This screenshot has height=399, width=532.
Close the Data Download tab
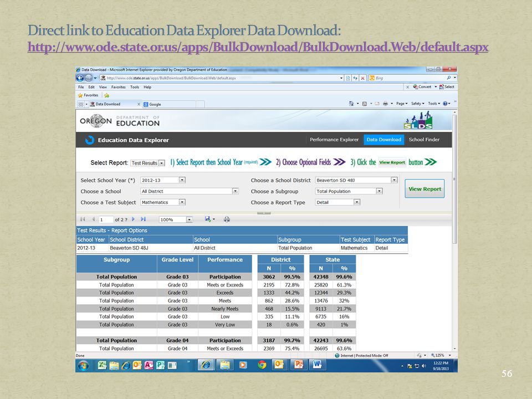coord(139,104)
